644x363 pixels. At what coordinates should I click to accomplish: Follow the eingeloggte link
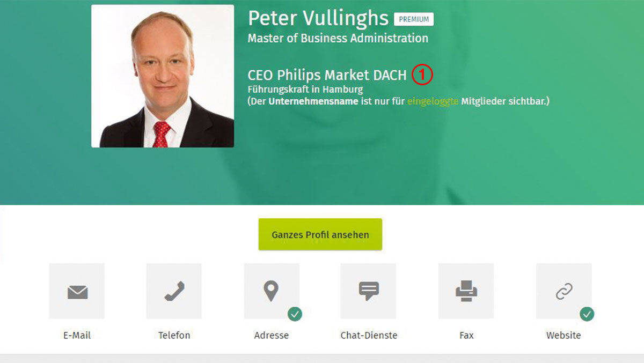point(433,101)
